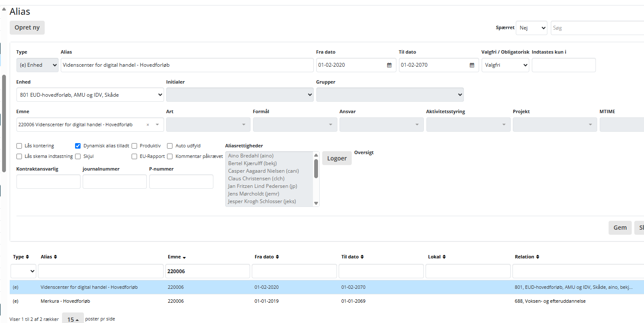Select the Merkura - Hovedforløb row

pos(65,301)
